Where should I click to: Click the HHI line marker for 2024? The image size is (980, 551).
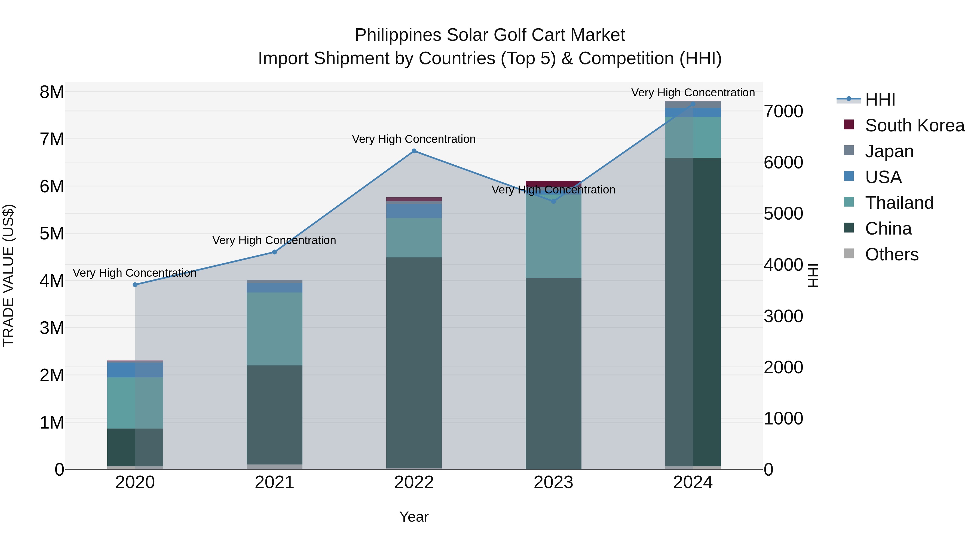tap(693, 104)
